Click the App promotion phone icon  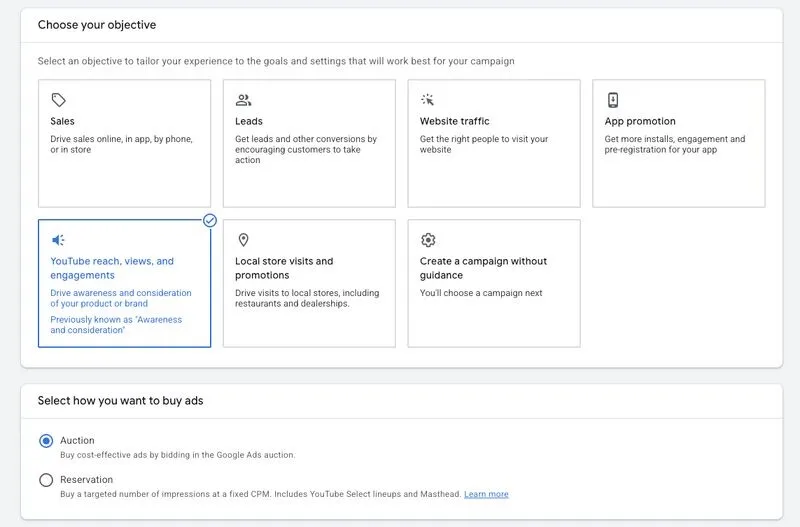613,100
